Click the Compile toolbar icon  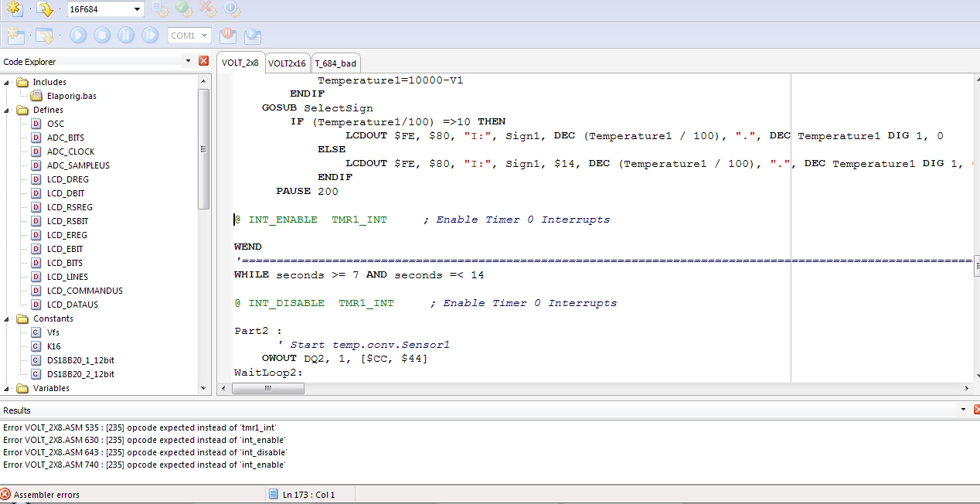tap(14, 9)
